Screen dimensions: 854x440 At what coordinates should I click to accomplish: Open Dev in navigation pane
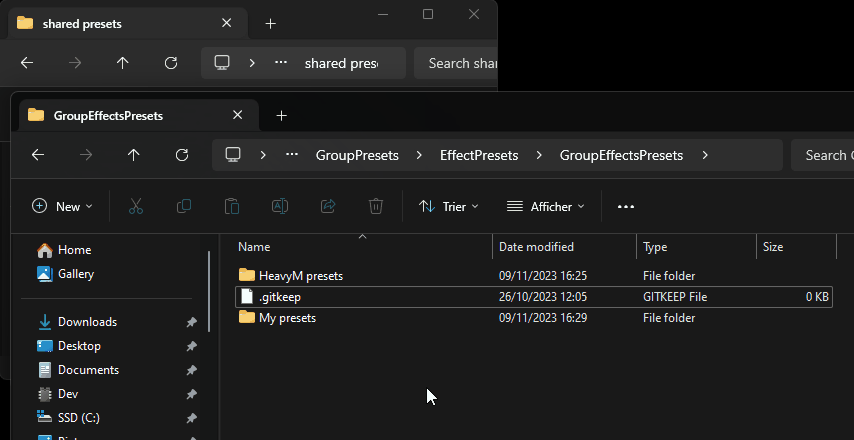coord(58,394)
